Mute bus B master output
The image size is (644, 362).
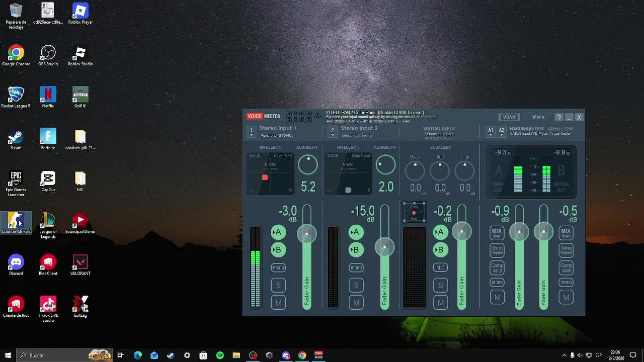pos(566,298)
